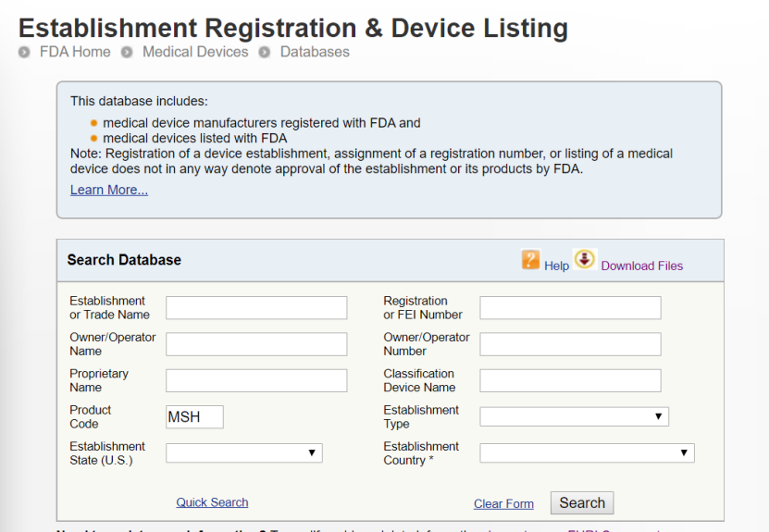Open the Establishment State (U.S.) dropdown
The width and height of the screenshot is (769, 532).
(x=244, y=453)
